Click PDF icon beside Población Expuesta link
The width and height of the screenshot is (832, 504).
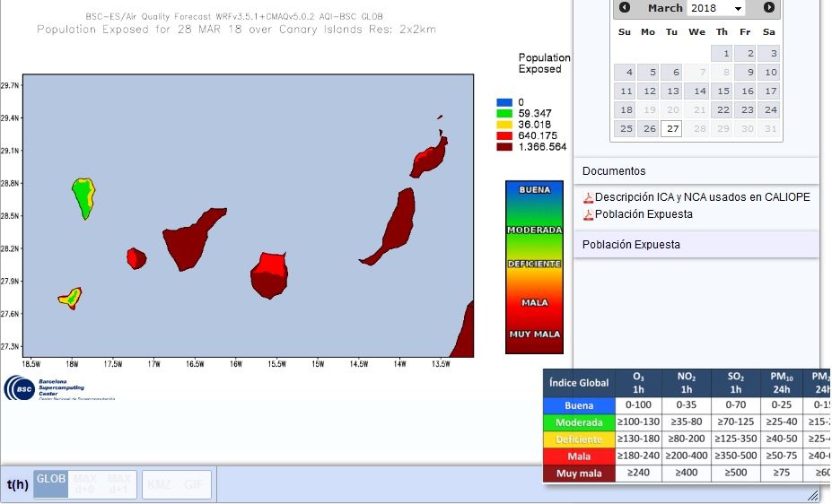(588, 214)
